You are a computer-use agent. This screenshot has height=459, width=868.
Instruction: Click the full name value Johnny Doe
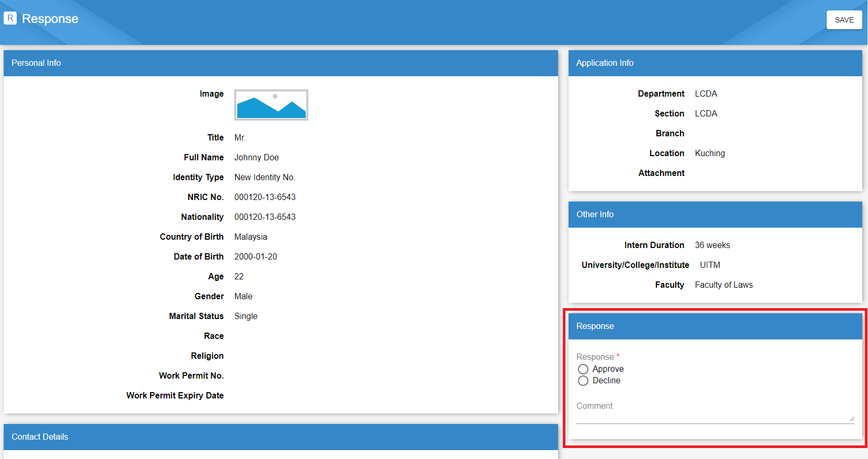[257, 158]
